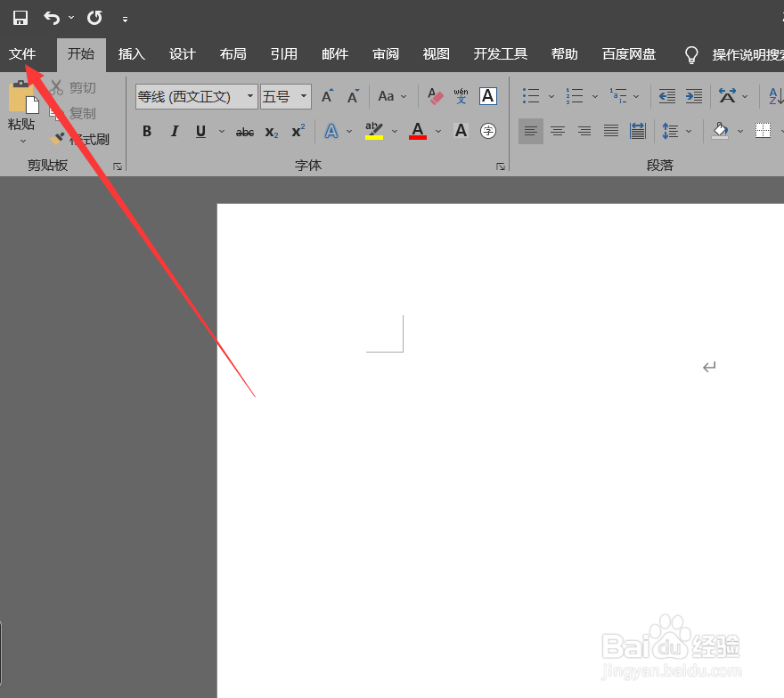This screenshot has height=698, width=784.
Task: Click the decrease font size icon
Action: tap(353, 96)
